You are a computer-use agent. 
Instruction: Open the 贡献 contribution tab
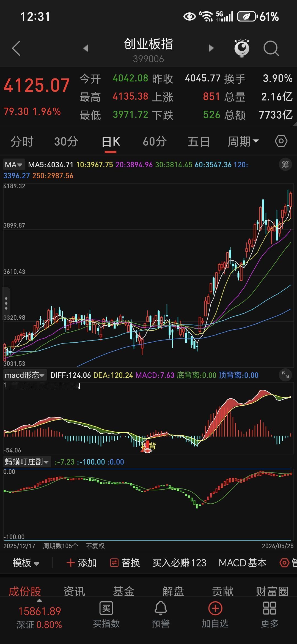223,591
